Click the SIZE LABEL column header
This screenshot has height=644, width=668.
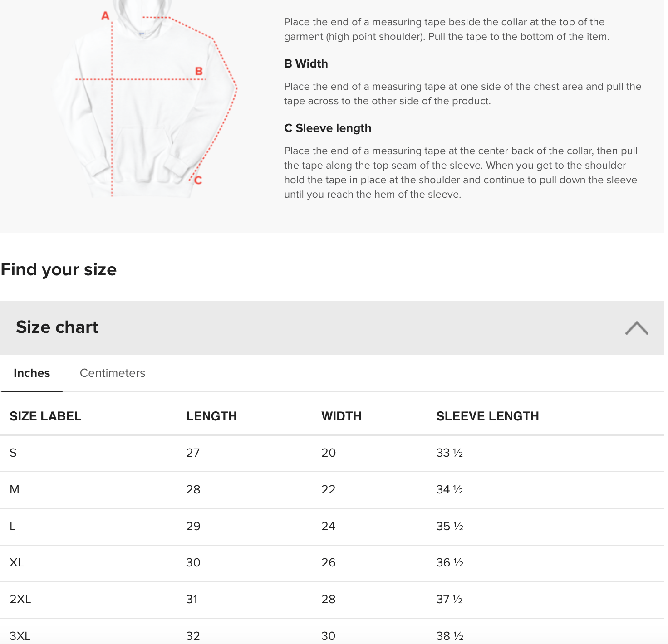(x=45, y=416)
